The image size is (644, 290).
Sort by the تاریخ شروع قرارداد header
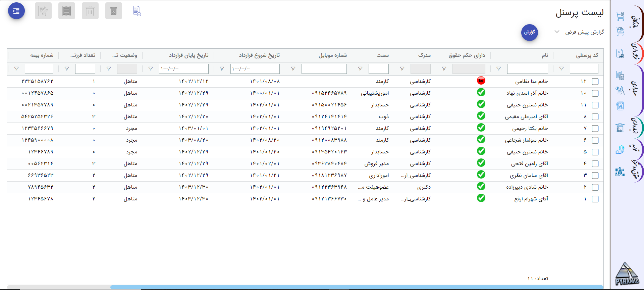click(259, 55)
